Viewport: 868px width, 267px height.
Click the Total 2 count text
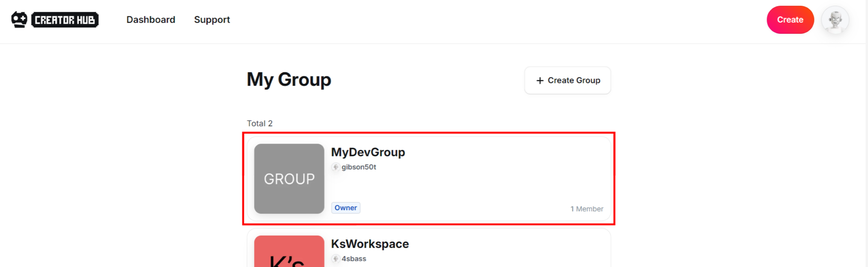click(259, 123)
